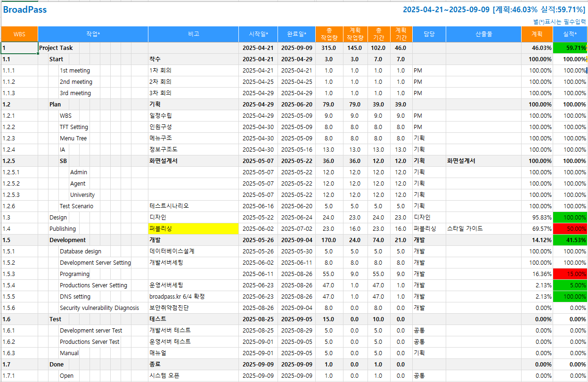This screenshot has height=382, width=588.
Task: Select the 완료일* column header
Action: [296, 34]
